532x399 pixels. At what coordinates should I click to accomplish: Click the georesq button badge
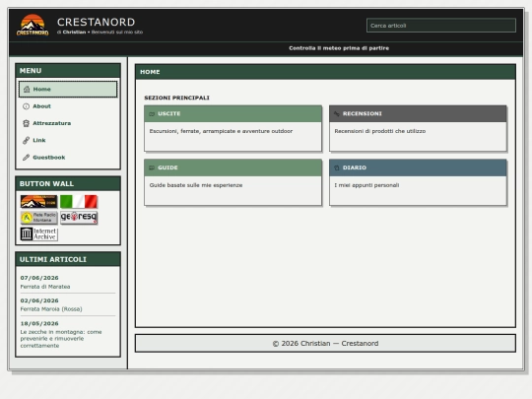coord(79,218)
